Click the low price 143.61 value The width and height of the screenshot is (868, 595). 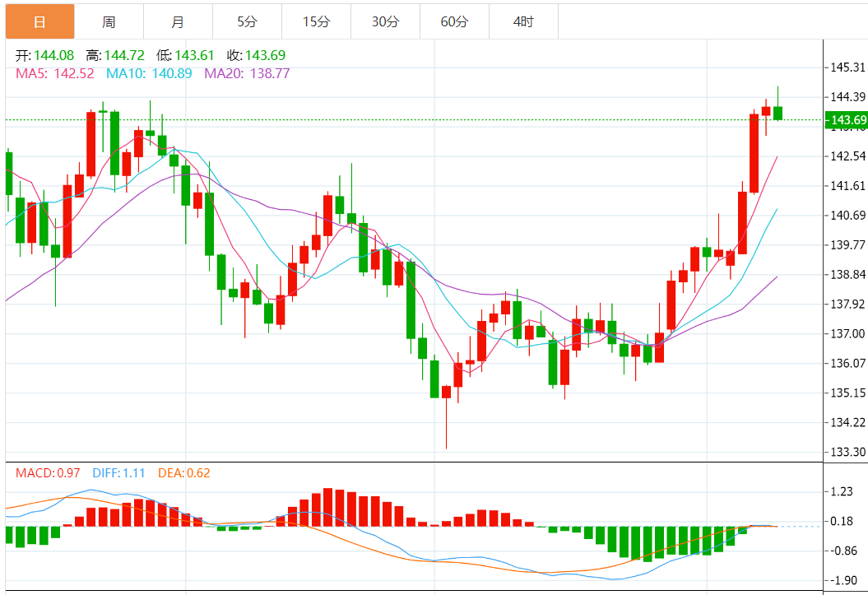click(194, 55)
